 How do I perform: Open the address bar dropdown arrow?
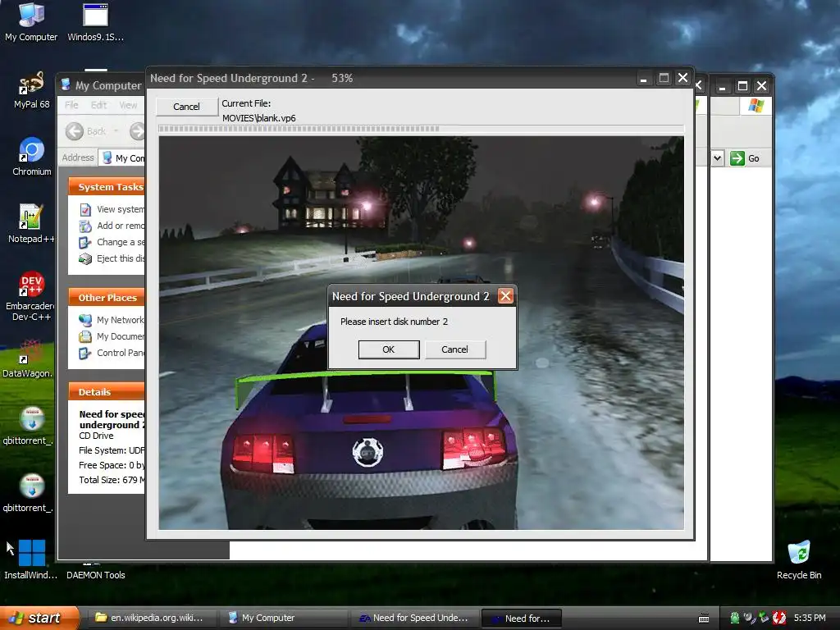pyautogui.click(x=717, y=158)
